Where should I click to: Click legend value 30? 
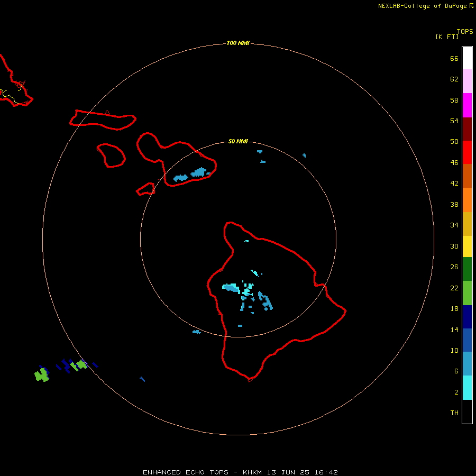click(454, 246)
